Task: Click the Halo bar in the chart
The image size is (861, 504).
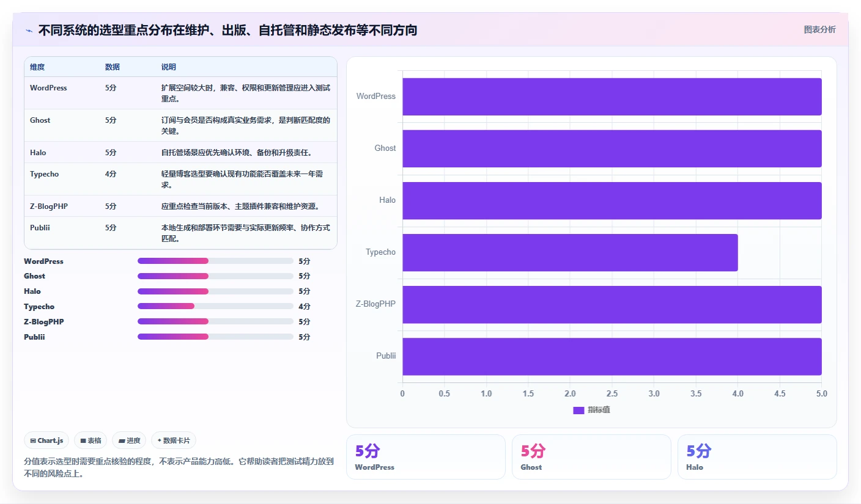Action: pos(612,200)
